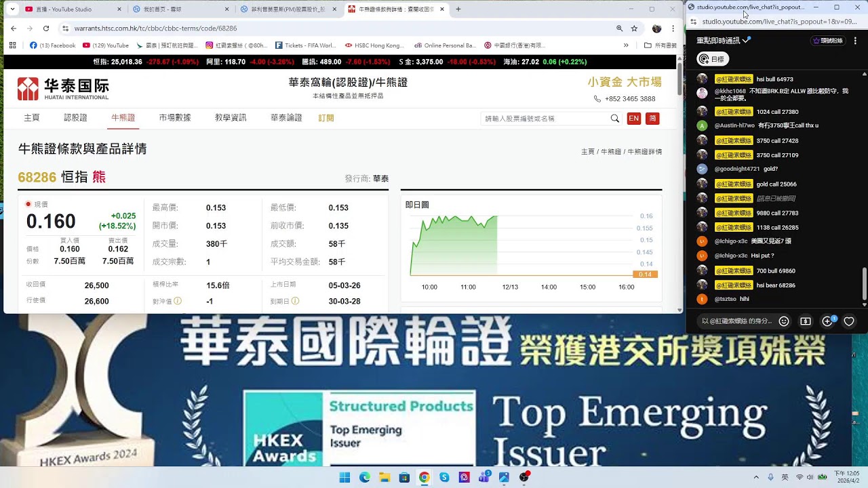Click the Chrome profile avatar
868x488 pixels.
point(656,28)
